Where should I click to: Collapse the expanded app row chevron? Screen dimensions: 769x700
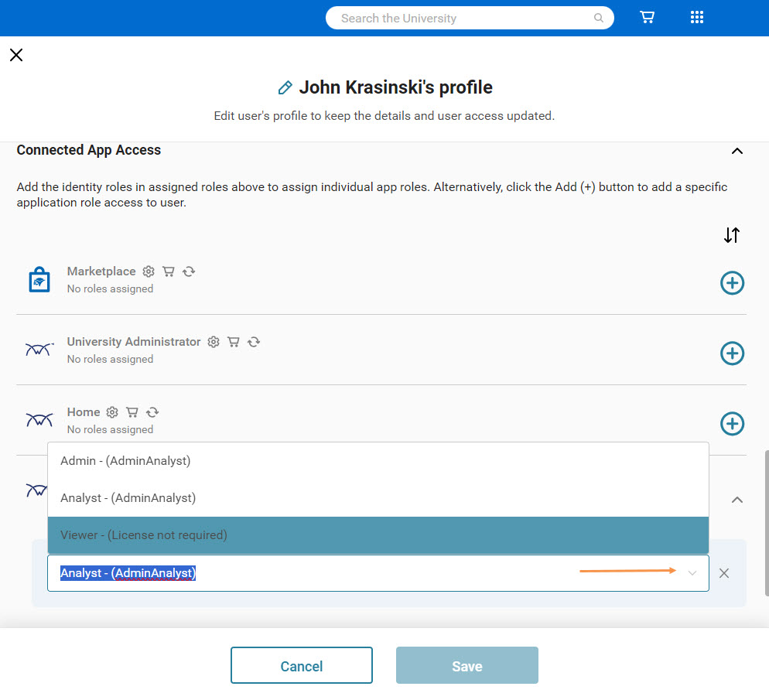pos(737,500)
